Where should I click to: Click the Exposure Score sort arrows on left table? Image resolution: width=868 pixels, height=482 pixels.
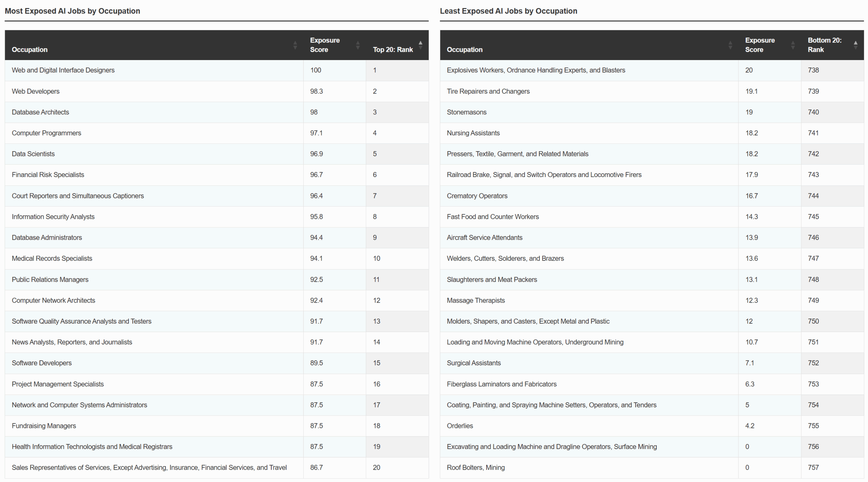(358, 44)
